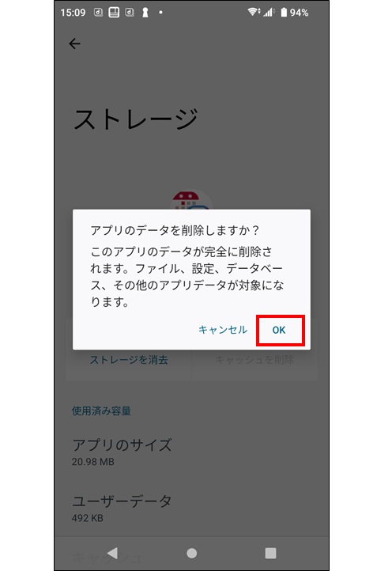Tap the newspaper notification icon in the status bar
This screenshot has height=571, width=392.
coord(114,13)
